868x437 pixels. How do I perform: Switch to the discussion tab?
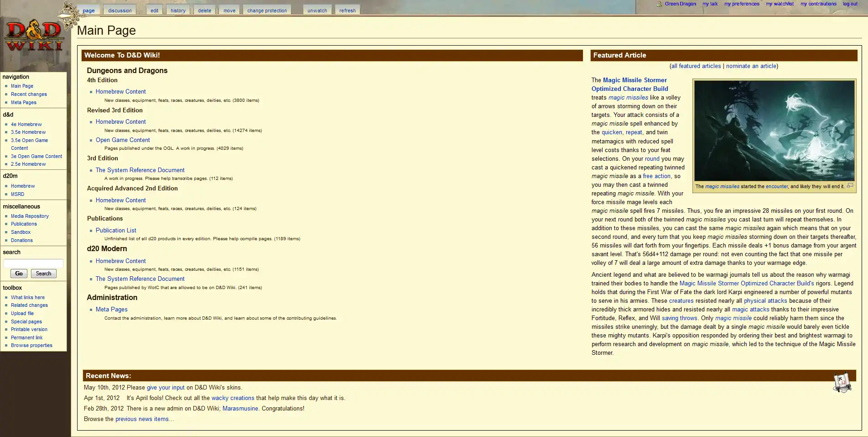pyautogui.click(x=120, y=11)
